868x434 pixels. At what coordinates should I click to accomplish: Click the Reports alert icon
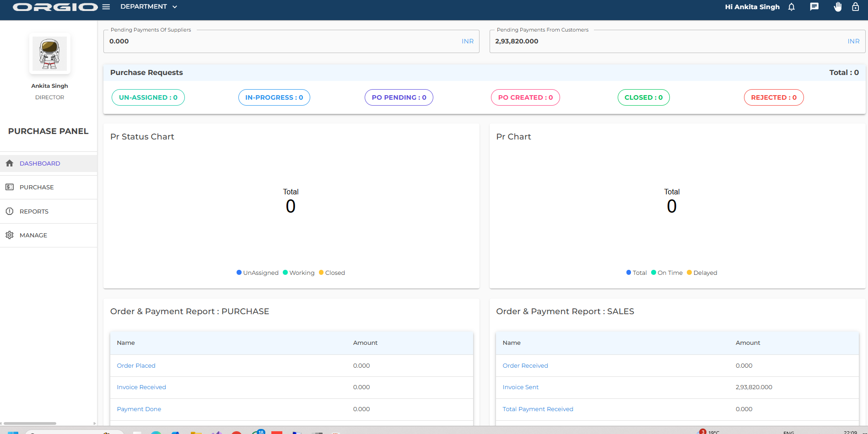point(10,211)
